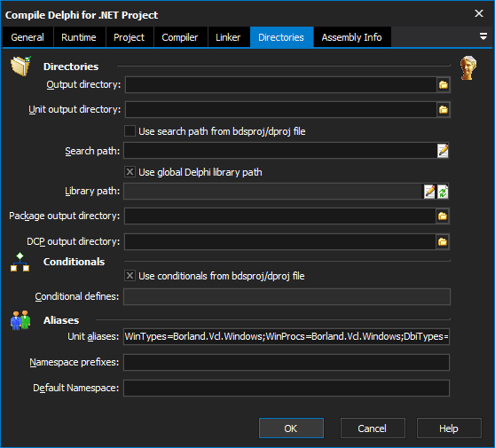Click the Directories section folder icon
495x448 pixels.
coord(20,66)
